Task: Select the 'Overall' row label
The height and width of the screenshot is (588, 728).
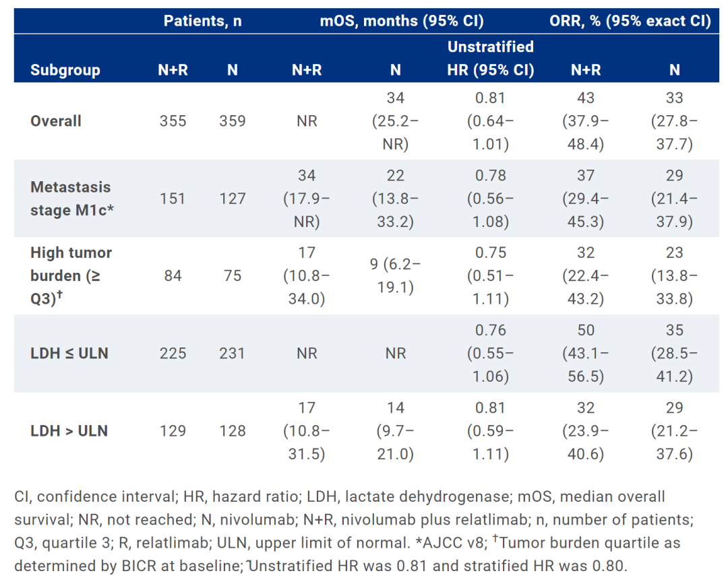Action: tap(56, 121)
